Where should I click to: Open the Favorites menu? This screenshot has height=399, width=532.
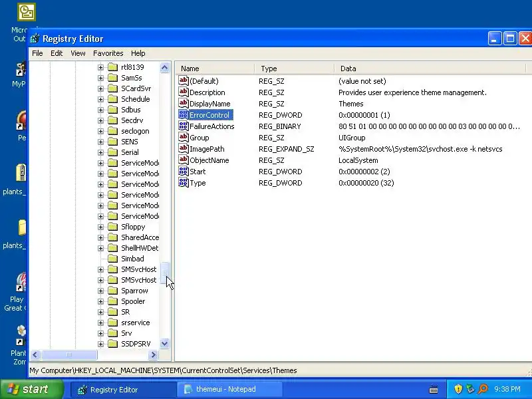tap(108, 53)
